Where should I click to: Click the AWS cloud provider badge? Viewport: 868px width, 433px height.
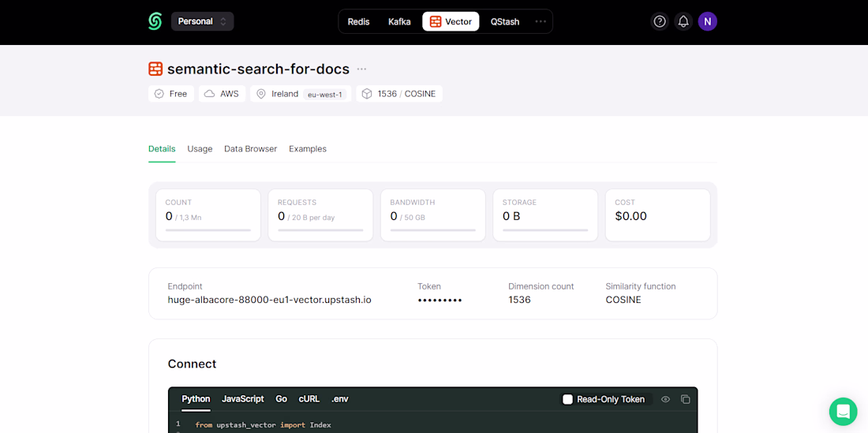tap(222, 94)
